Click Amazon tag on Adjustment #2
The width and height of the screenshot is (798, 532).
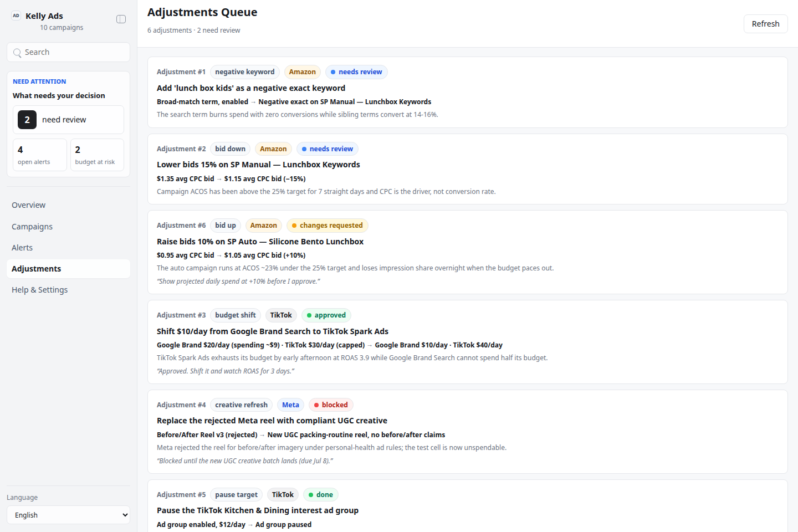coord(273,149)
